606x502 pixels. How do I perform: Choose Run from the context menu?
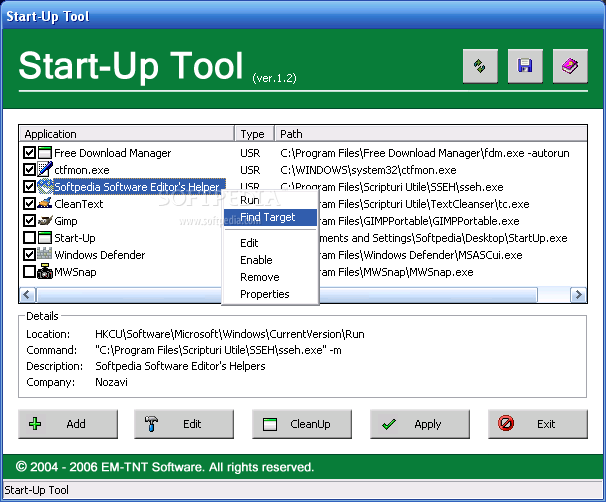270,200
